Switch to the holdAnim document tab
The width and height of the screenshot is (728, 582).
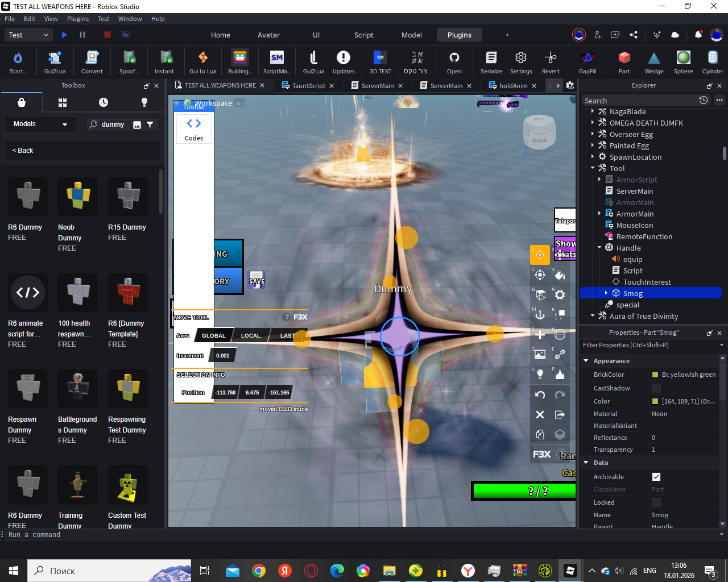point(513,86)
